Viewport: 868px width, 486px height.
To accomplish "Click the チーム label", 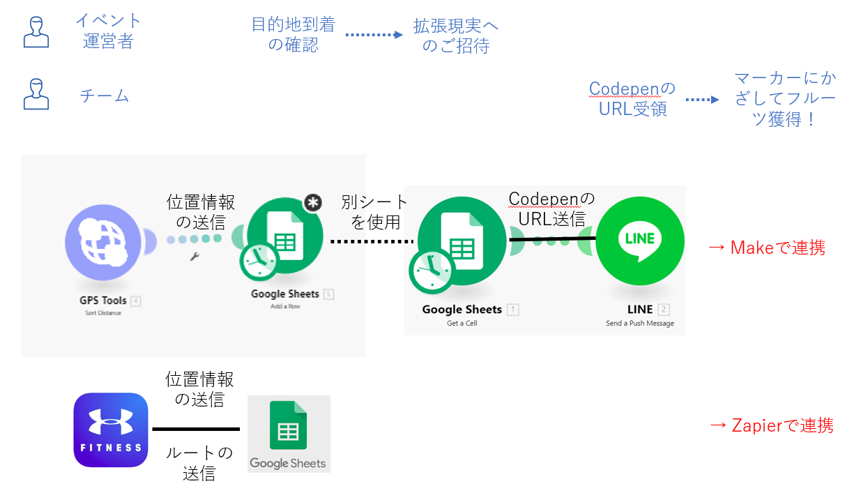I will [105, 96].
